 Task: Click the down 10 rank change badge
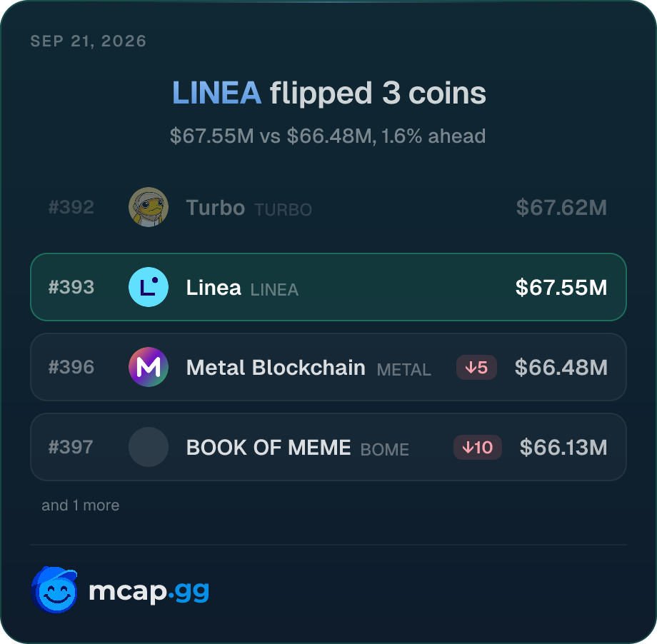click(x=478, y=448)
